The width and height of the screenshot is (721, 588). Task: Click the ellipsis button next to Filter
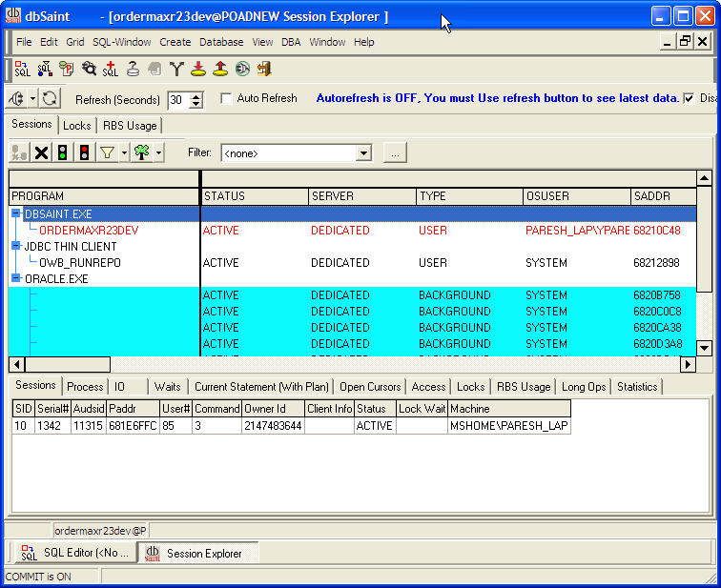tap(395, 153)
